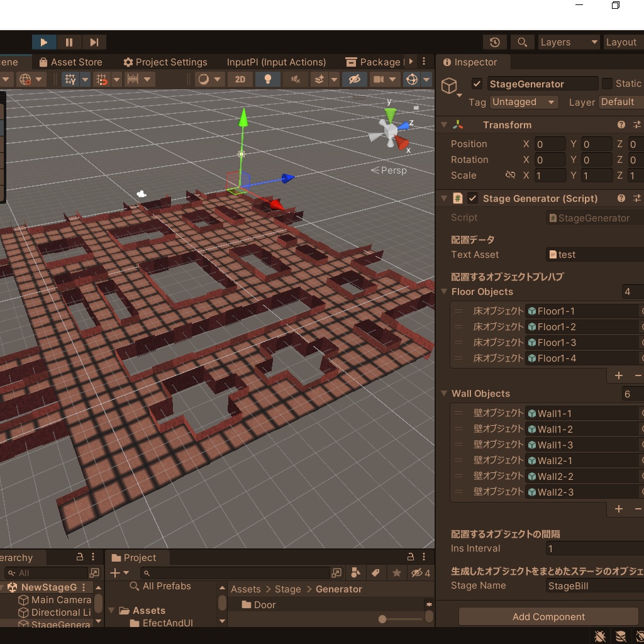The width and height of the screenshot is (644, 644).
Task: Open the Layers dropdown
Action: click(x=568, y=42)
